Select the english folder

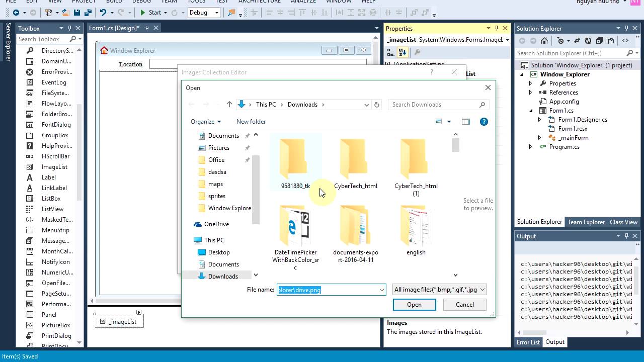(416, 231)
